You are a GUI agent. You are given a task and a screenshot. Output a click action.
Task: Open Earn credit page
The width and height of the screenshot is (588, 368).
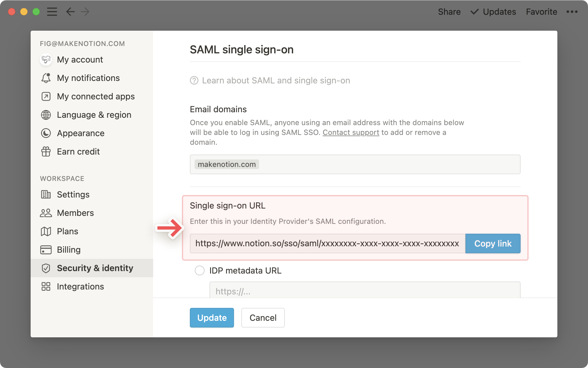pyautogui.click(x=92, y=151)
